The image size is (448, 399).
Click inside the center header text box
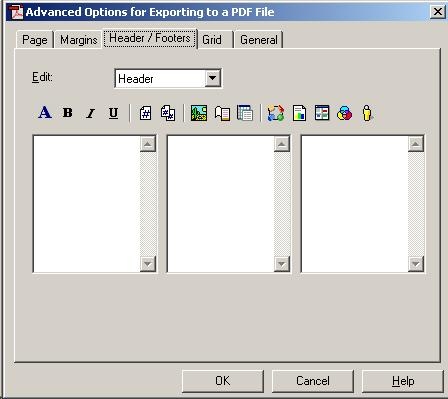[221, 204]
